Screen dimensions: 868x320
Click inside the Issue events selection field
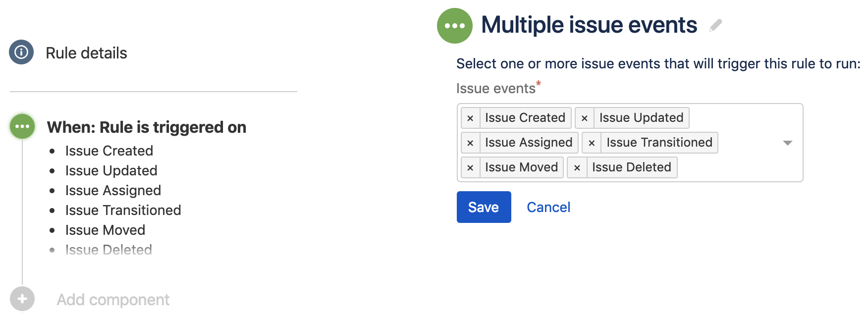[743, 168]
